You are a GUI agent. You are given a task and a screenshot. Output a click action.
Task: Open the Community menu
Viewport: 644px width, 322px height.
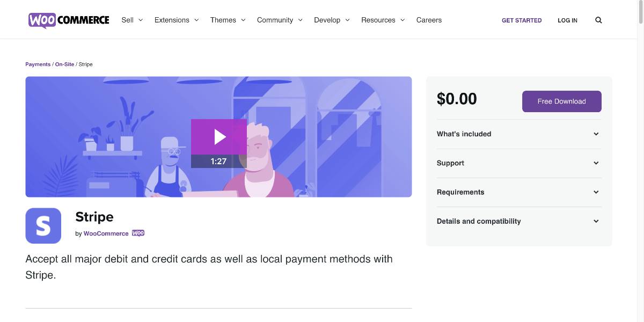click(280, 20)
